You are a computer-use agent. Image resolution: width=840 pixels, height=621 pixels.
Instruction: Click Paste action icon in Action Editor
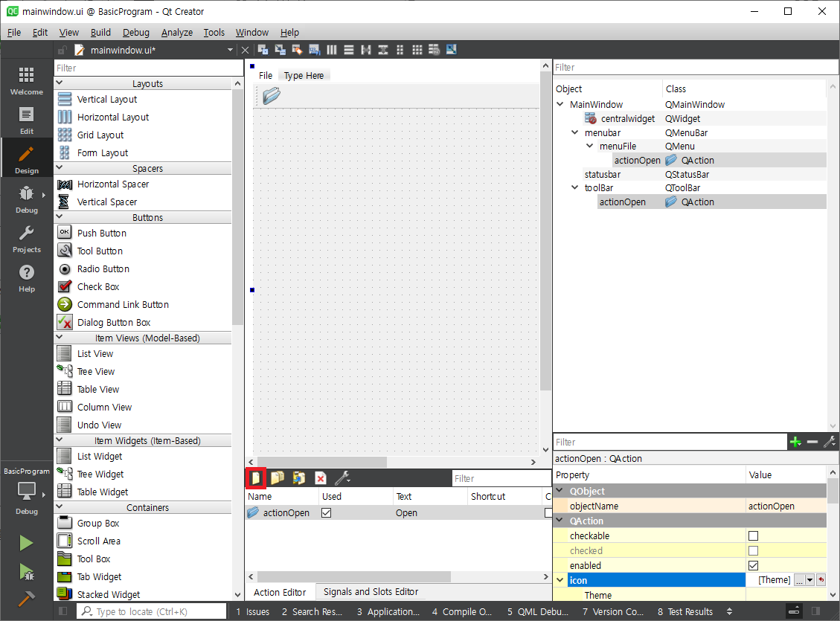[299, 478]
